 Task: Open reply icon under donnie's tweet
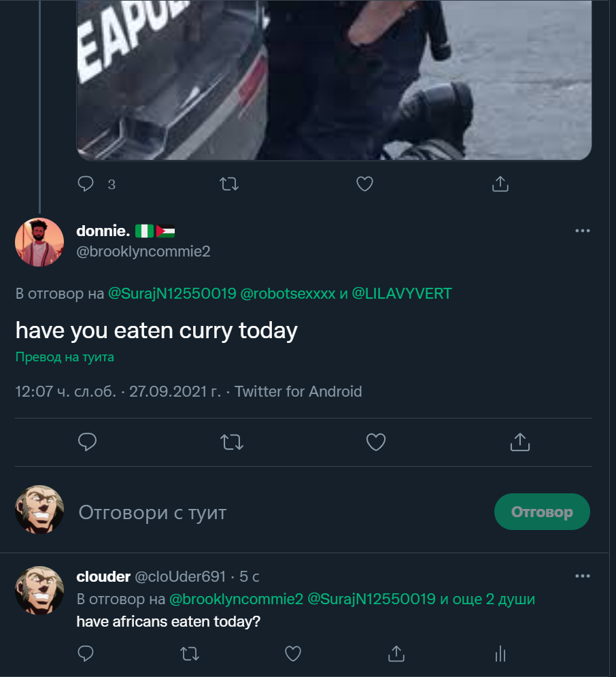coord(87,442)
